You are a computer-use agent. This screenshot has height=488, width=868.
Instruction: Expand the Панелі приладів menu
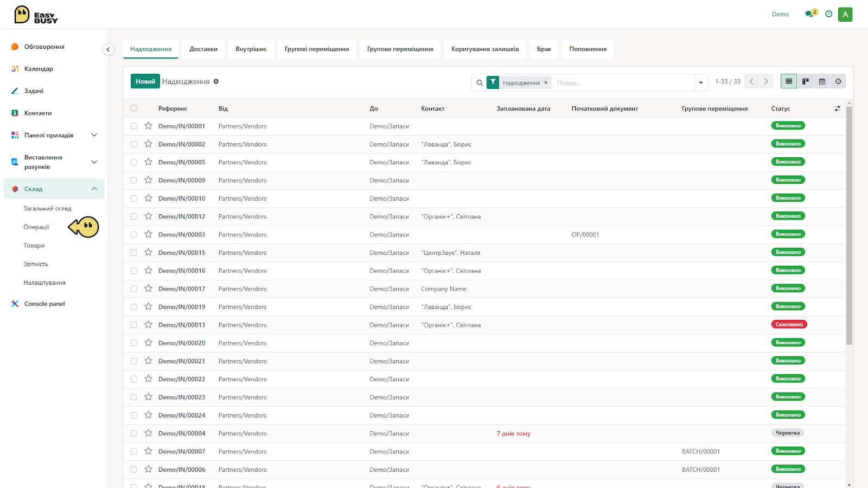94,135
